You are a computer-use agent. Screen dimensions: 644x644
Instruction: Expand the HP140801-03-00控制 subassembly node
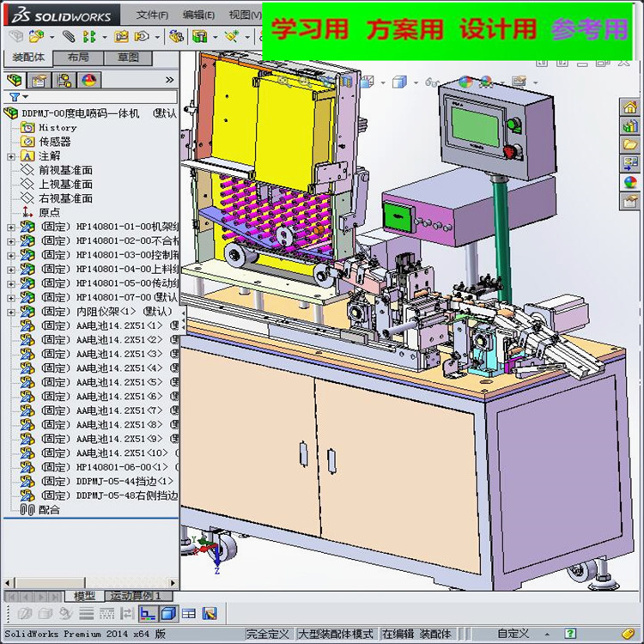pyautogui.click(x=11, y=256)
